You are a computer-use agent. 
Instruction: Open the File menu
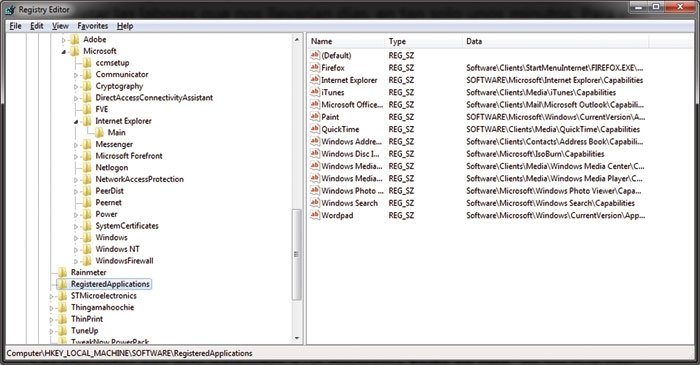[15, 26]
